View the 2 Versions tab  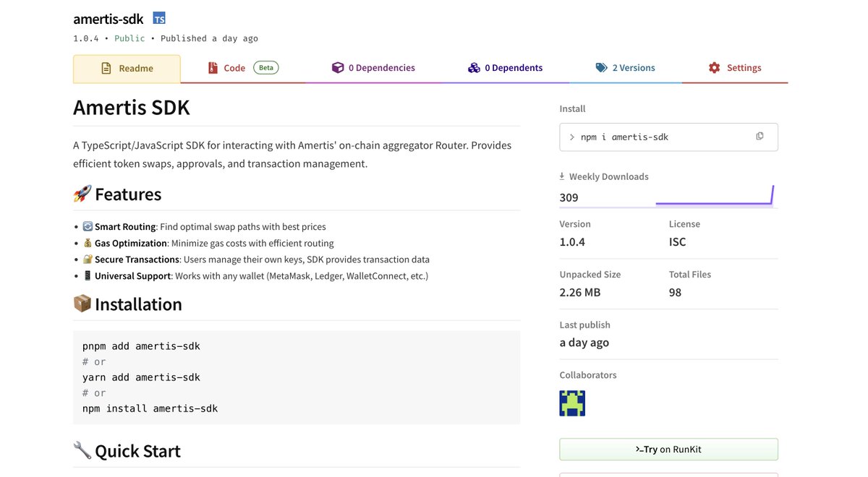(625, 68)
